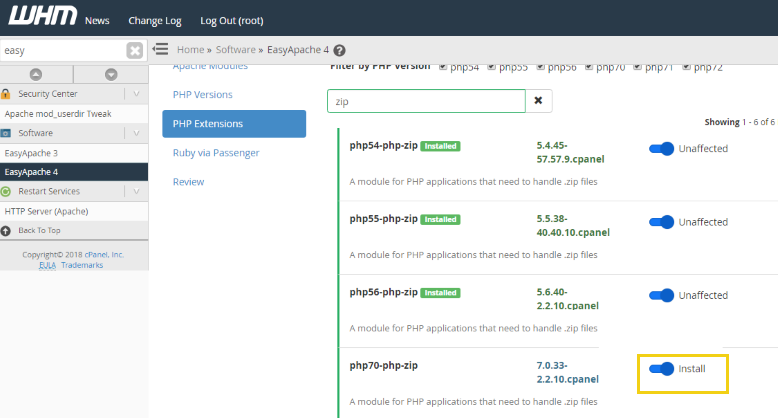Click version 5.4.45-57.57.9.cpanel

click(570, 152)
